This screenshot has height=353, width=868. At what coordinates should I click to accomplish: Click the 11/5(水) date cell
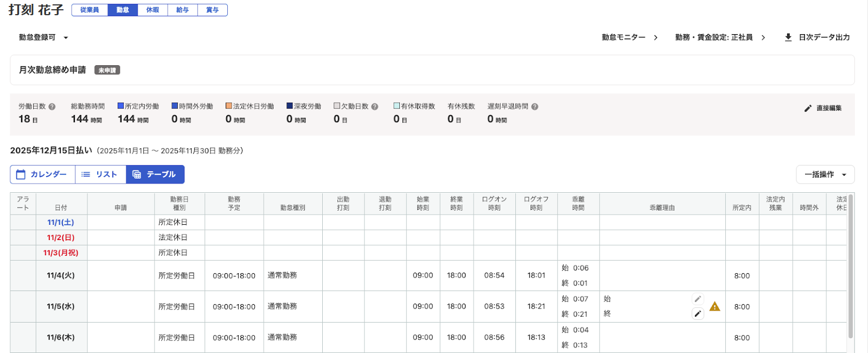tap(61, 306)
